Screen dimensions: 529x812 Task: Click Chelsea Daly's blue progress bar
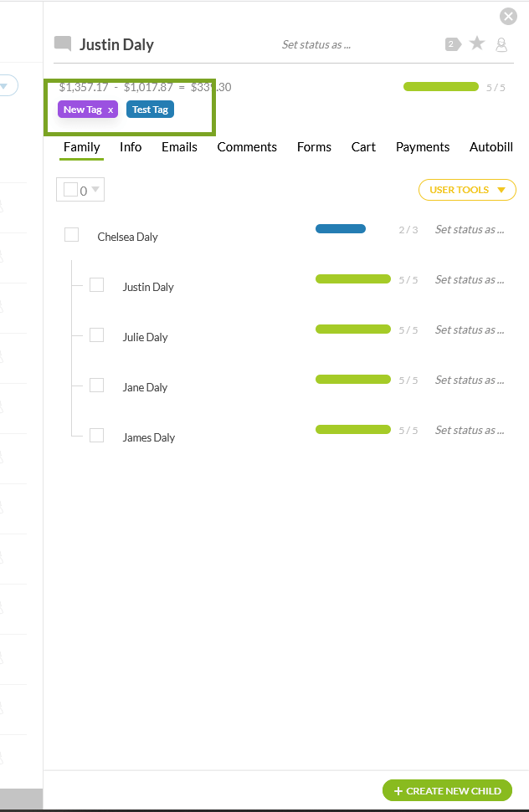pos(341,229)
